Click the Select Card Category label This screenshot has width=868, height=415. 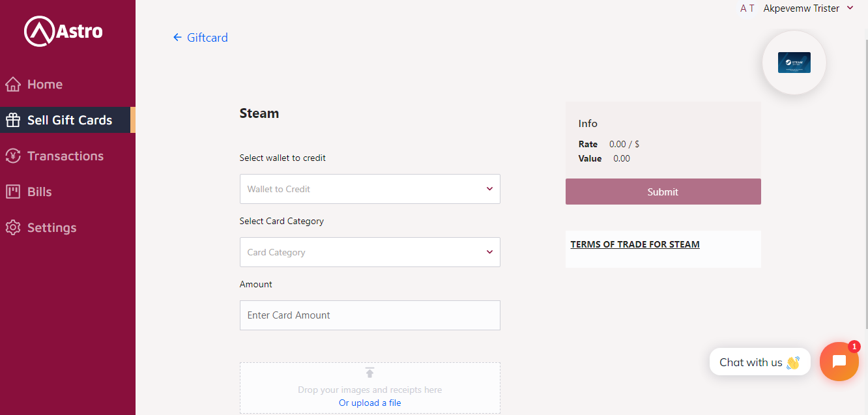tap(282, 221)
